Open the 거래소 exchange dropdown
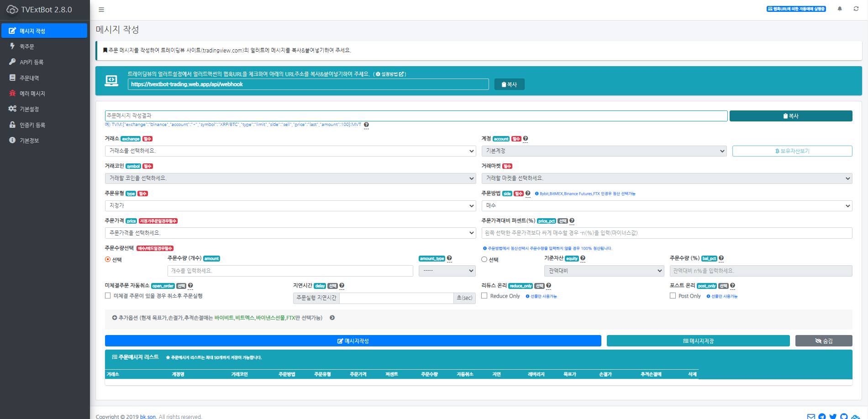The image size is (868, 419). [x=290, y=151]
